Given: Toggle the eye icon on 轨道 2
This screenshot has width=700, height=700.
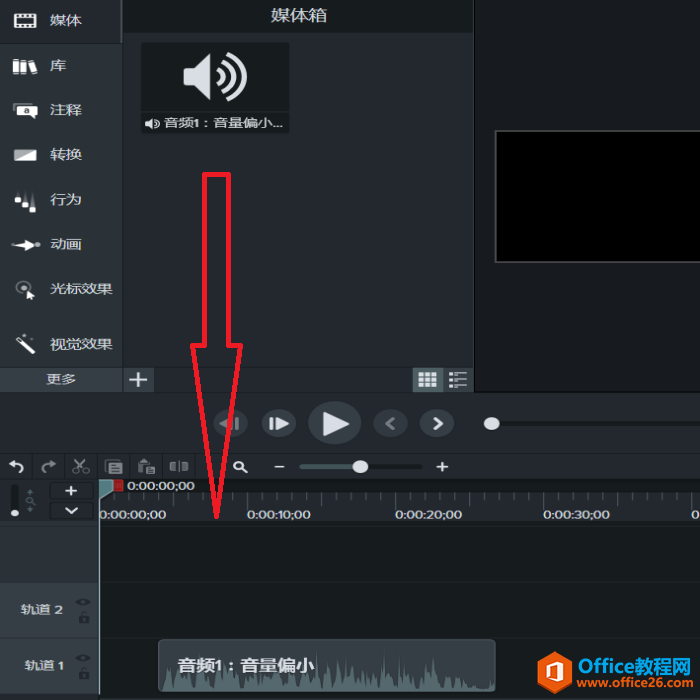Looking at the screenshot, I should tap(83, 603).
